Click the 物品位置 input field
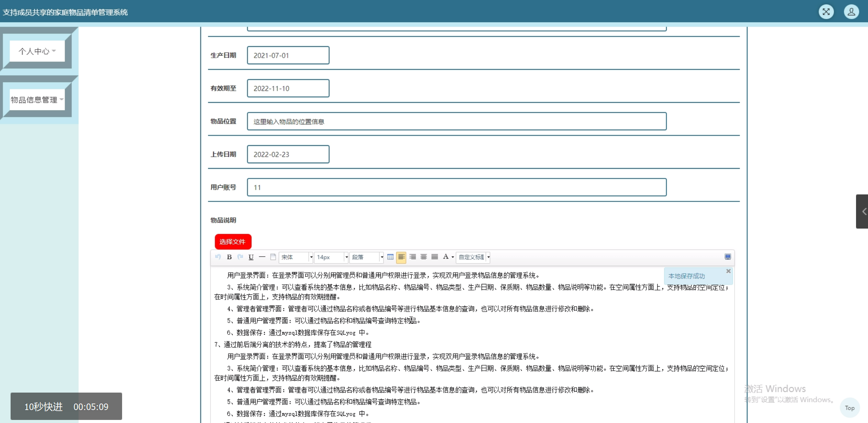This screenshot has width=868, height=423. click(x=457, y=121)
